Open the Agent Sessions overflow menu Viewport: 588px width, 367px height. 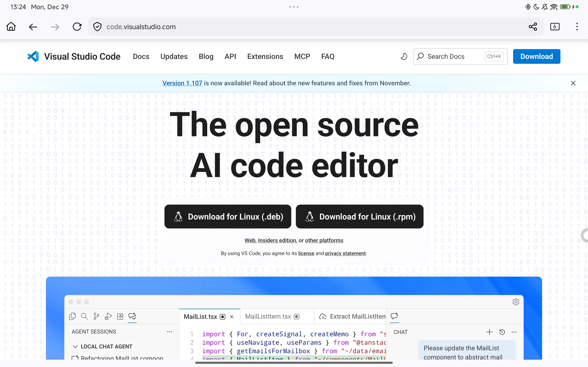[169, 332]
